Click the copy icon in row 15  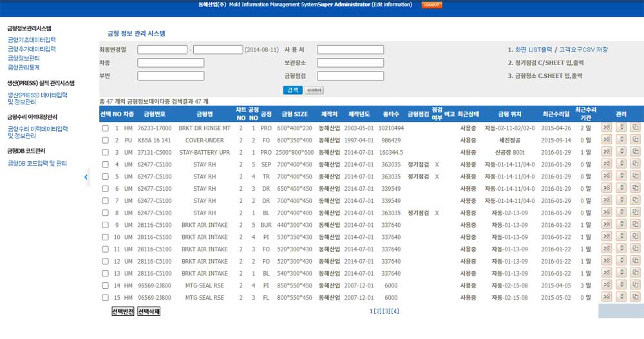pyautogui.click(x=636, y=297)
